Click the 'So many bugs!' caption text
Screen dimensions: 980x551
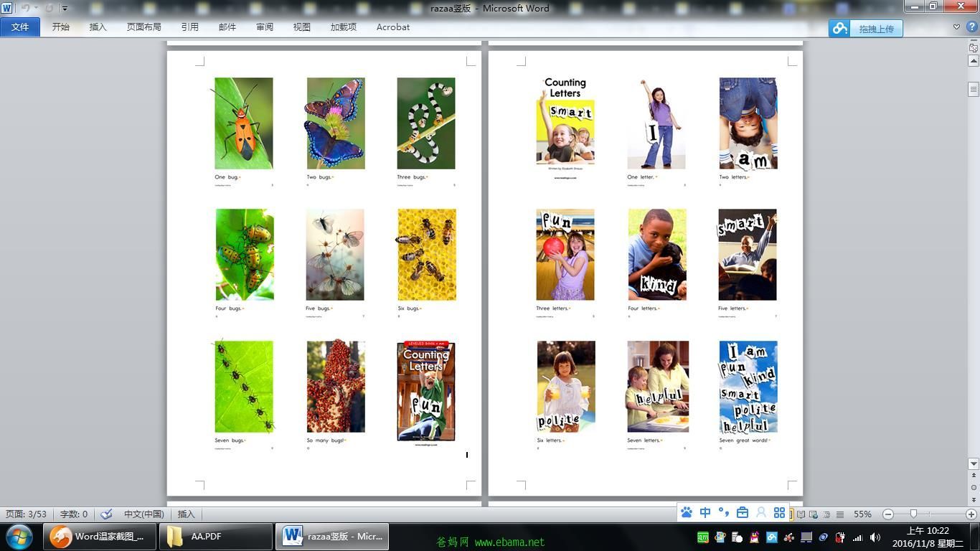326,441
